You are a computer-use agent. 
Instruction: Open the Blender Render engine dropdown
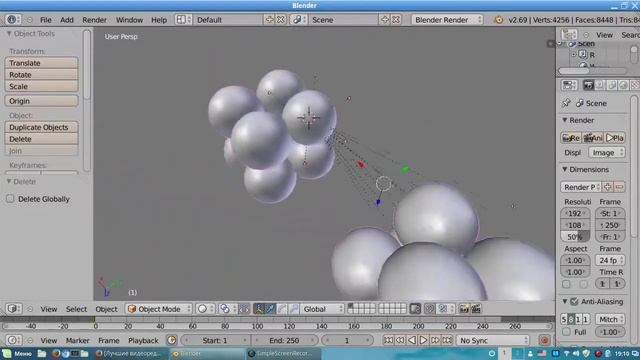pos(447,20)
